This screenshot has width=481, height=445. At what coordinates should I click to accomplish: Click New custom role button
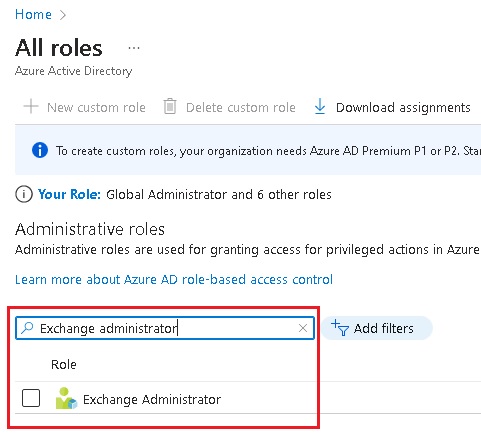[x=85, y=107]
